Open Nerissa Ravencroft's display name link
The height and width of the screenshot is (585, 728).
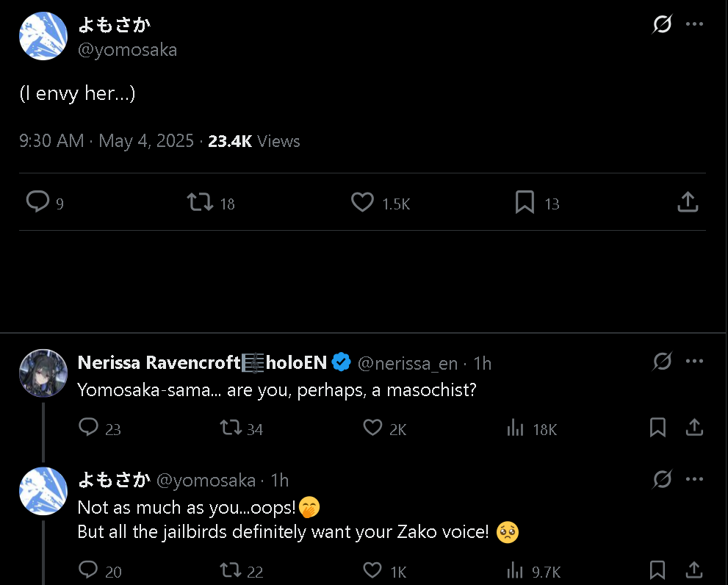point(159,363)
